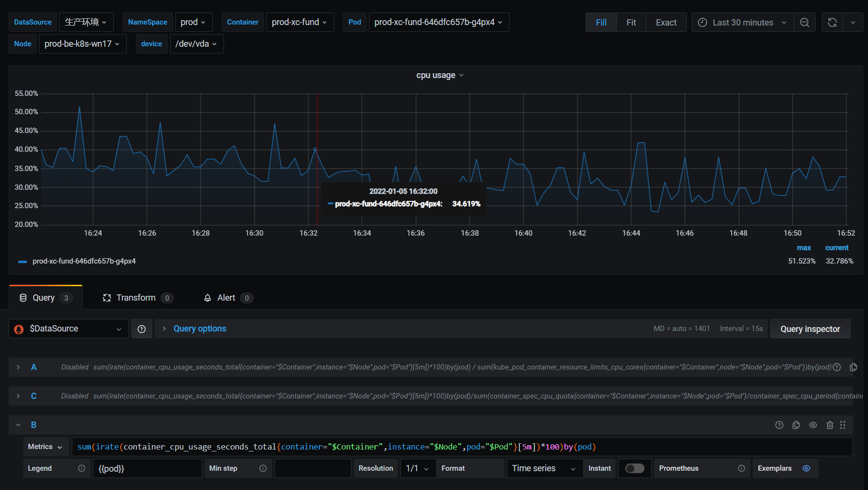868x490 pixels.
Task: Expand the Query options section
Action: tap(199, 329)
